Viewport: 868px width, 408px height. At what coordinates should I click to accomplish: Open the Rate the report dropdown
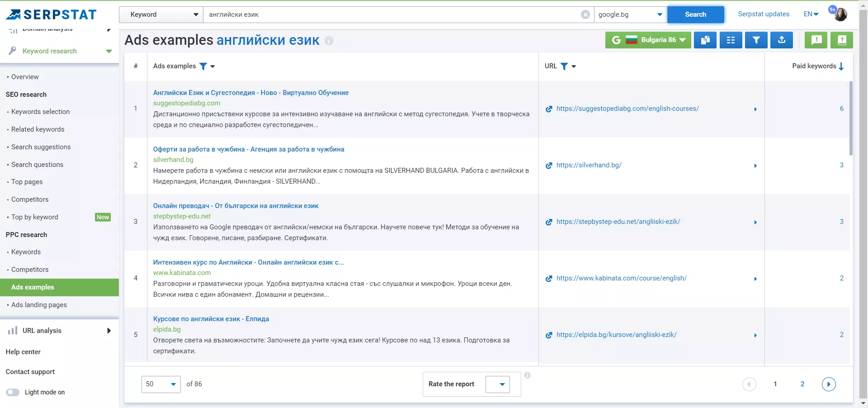[x=498, y=384]
